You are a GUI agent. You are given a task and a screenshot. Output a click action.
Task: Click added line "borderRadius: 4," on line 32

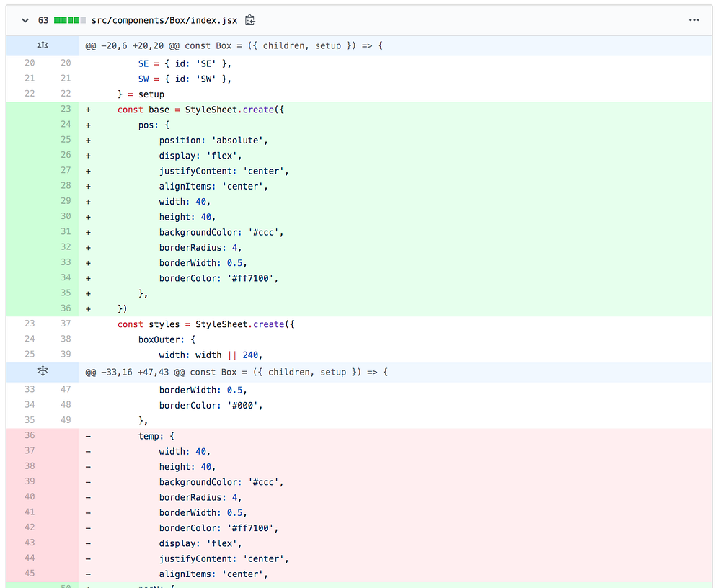(200, 247)
